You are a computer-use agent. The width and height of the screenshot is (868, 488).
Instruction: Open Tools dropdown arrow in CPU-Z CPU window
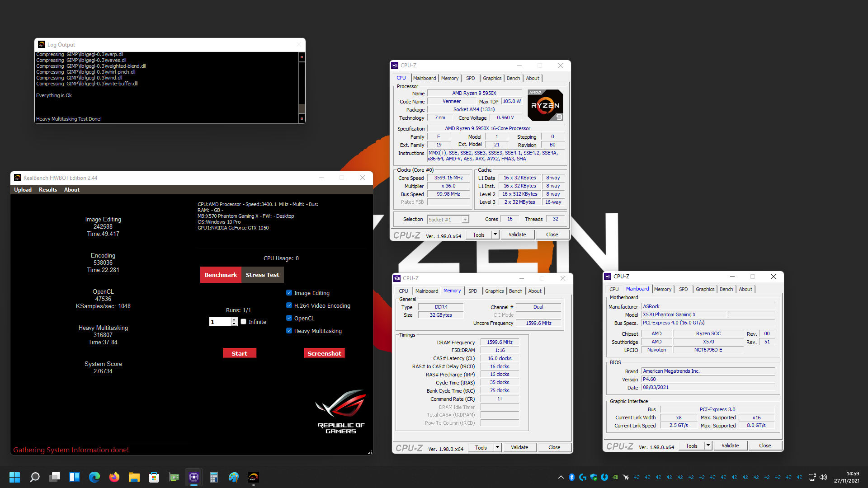point(495,235)
